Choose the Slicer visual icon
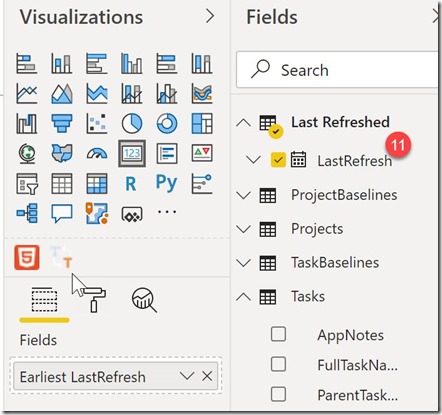The height and width of the screenshot is (415, 442). coord(27,183)
